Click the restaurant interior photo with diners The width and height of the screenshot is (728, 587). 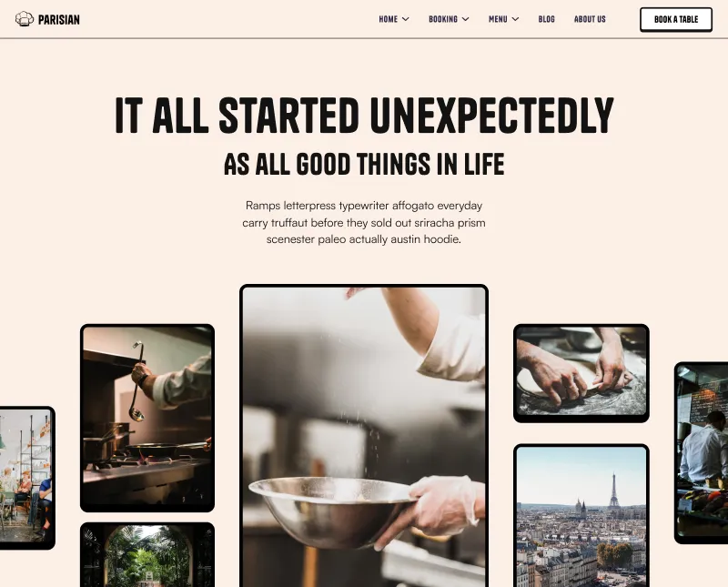coord(26,478)
